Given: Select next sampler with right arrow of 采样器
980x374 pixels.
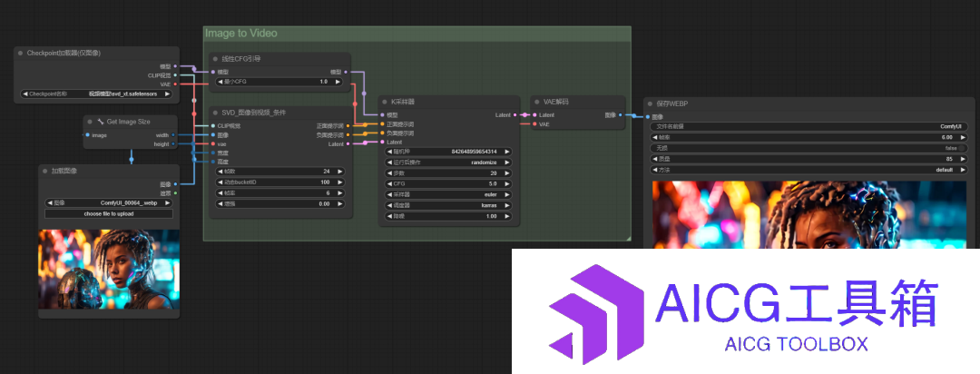Looking at the screenshot, I should [x=507, y=194].
